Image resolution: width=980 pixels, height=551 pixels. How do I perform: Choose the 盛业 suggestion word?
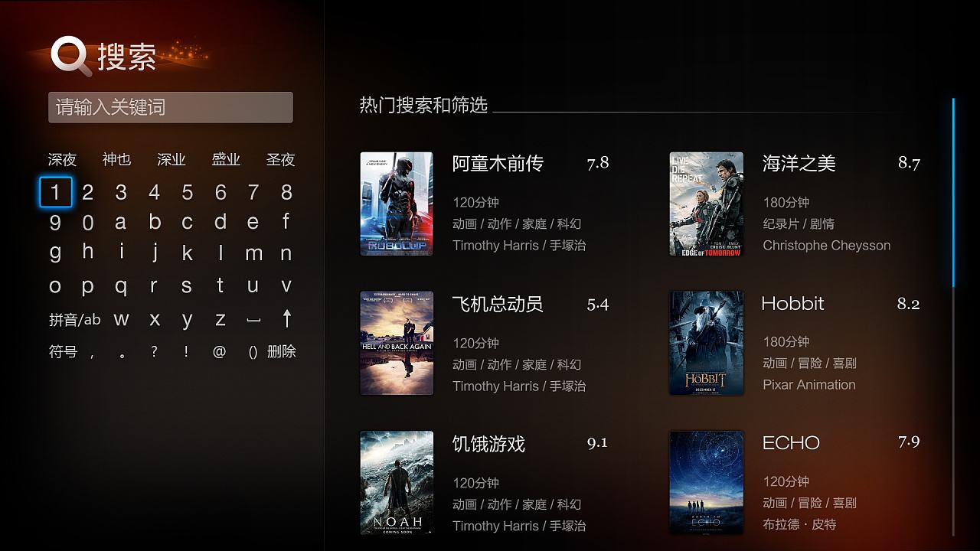(226, 160)
